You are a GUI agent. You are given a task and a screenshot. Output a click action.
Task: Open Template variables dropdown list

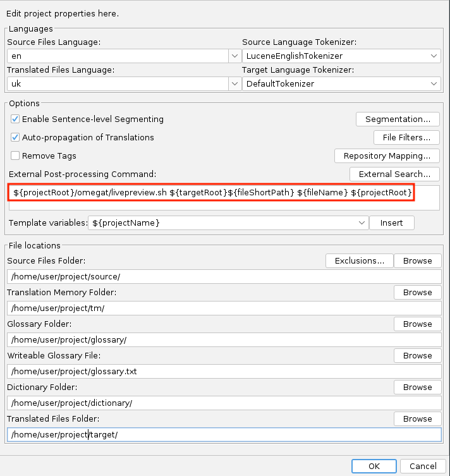click(362, 223)
